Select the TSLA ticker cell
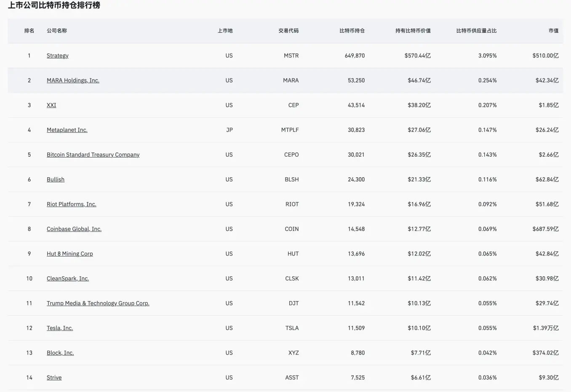 (292, 328)
